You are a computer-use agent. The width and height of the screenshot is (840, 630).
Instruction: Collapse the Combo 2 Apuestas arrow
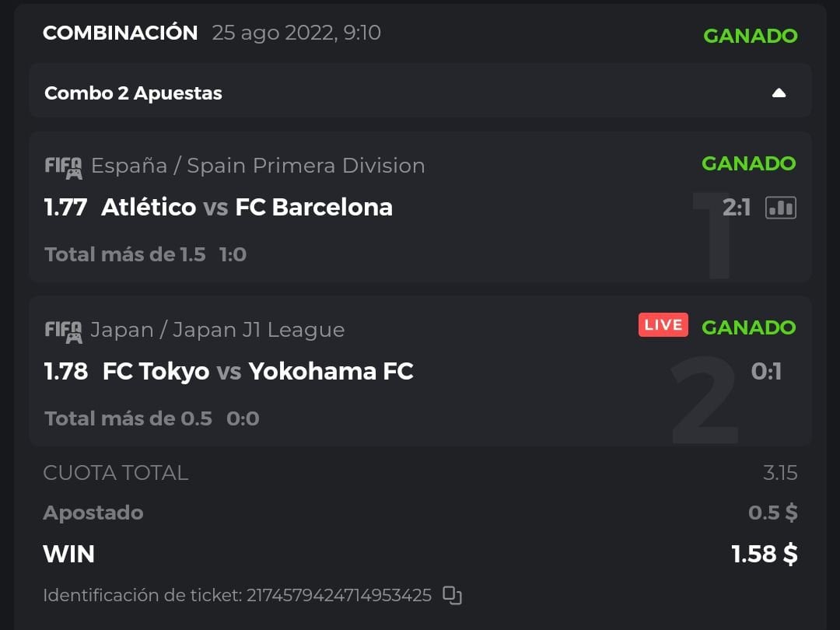(779, 93)
